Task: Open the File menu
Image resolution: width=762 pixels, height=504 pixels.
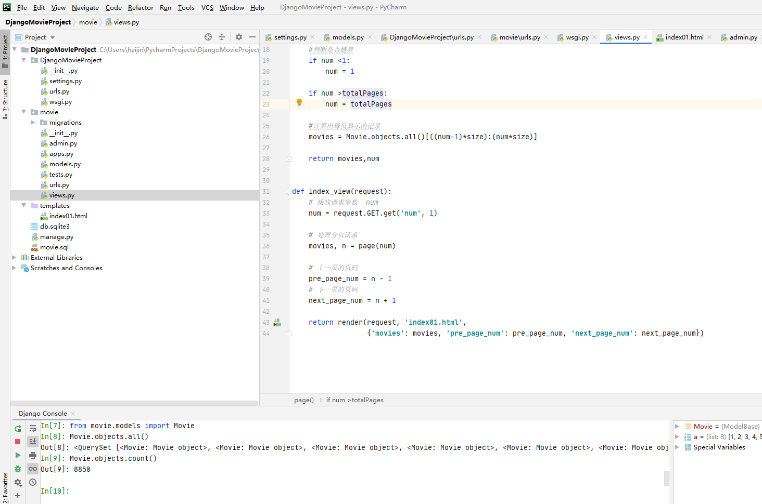Action: tap(22, 7)
